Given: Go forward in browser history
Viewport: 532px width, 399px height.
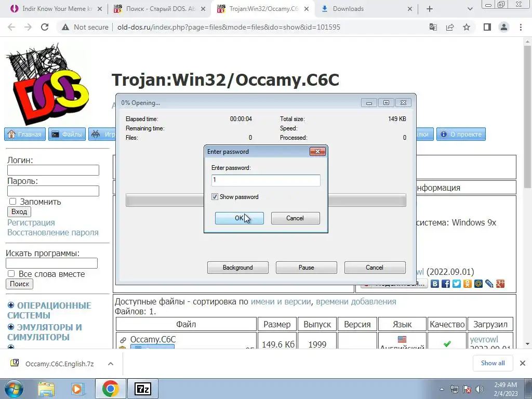Looking at the screenshot, I should tap(28, 27).
